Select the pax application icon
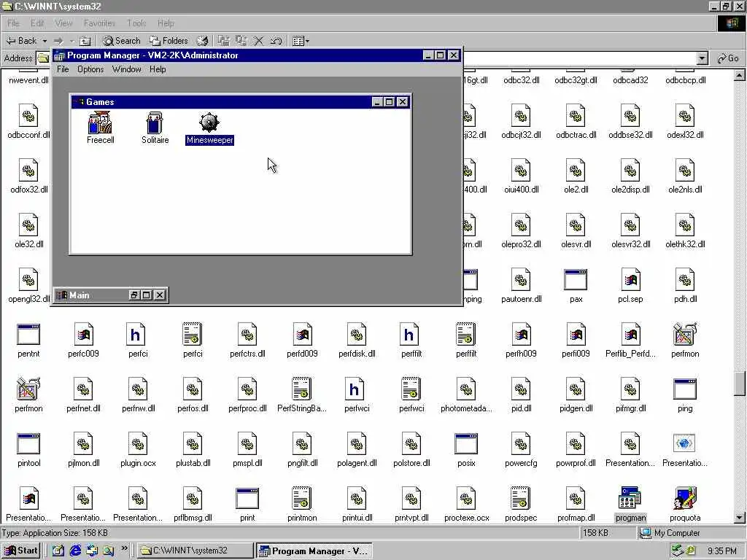The image size is (747, 560). 576,279
